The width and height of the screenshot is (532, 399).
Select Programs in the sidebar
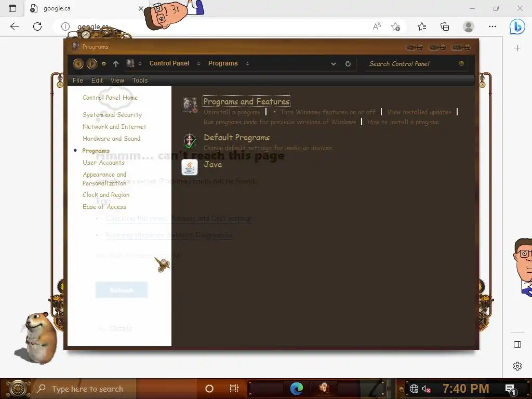pyautogui.click(x=96, y=151)
